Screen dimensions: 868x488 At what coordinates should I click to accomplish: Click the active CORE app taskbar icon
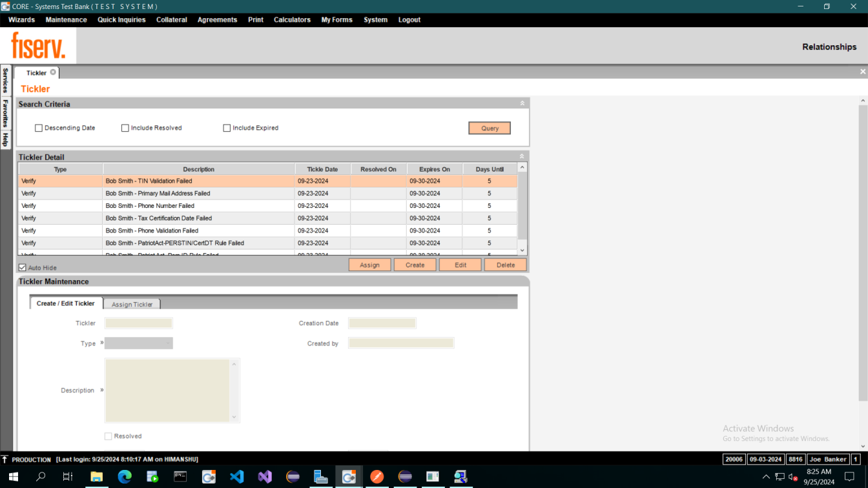pyautogui.click(x=349, y=477)
